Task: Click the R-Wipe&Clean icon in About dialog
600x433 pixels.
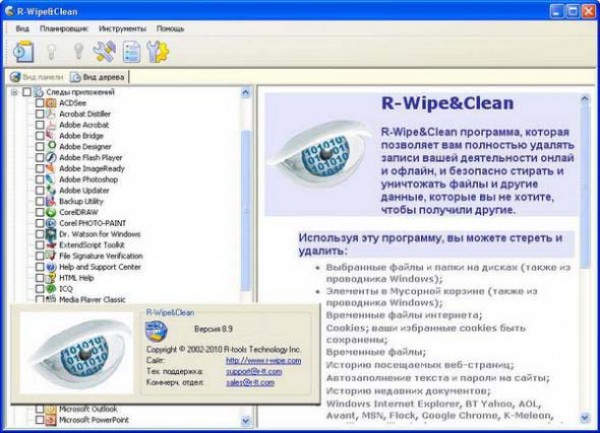Action: (x=156, y=331)
